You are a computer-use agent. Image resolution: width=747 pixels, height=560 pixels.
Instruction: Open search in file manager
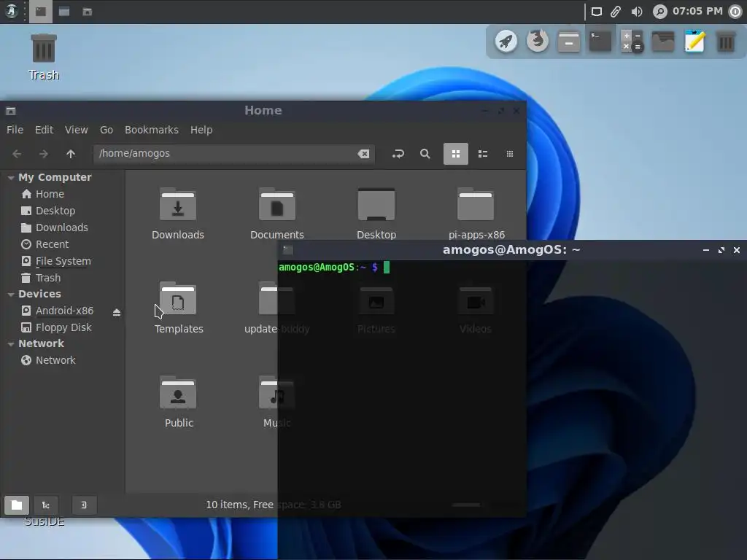[x=425, y=154]
